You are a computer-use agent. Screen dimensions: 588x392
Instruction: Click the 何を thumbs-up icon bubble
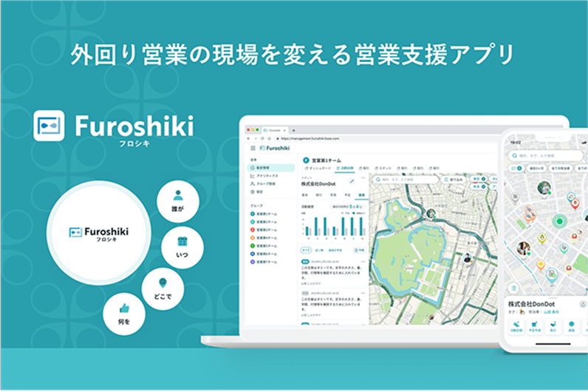click(x=123, y=312)
